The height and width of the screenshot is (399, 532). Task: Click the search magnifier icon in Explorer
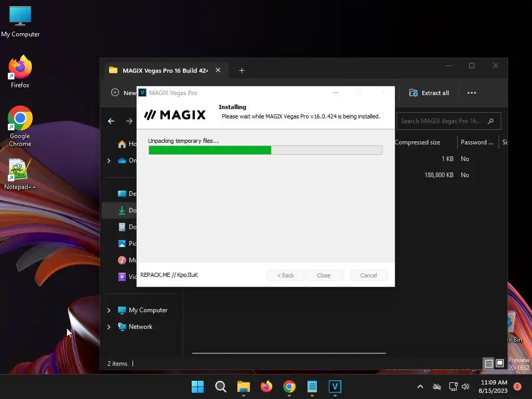point(490,121)
